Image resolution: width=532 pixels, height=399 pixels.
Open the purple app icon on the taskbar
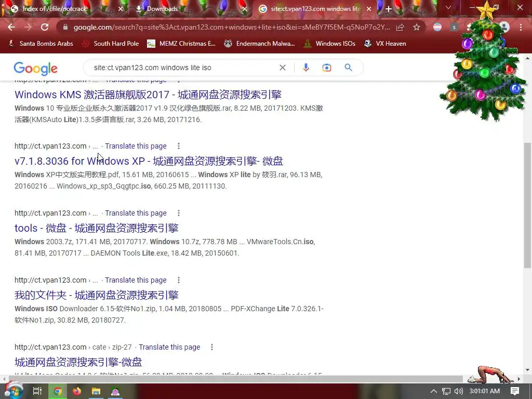[x=115, y=391]
